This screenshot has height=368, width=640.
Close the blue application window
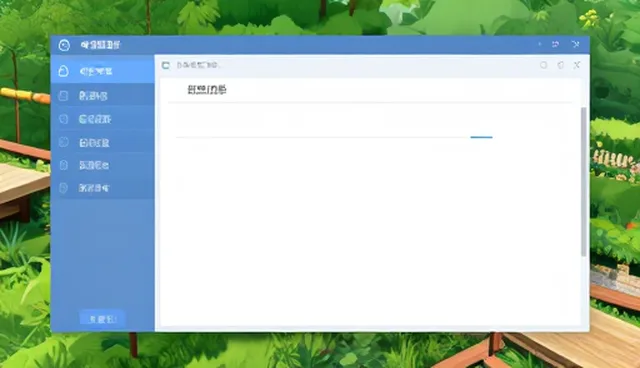576,44
